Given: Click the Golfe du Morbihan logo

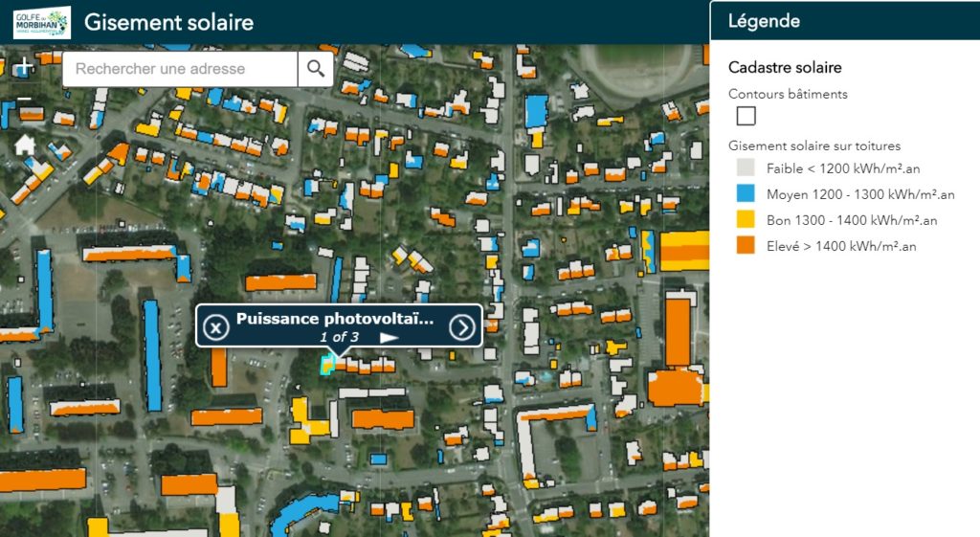Looking at the screenshot, I should click(42, 23).
